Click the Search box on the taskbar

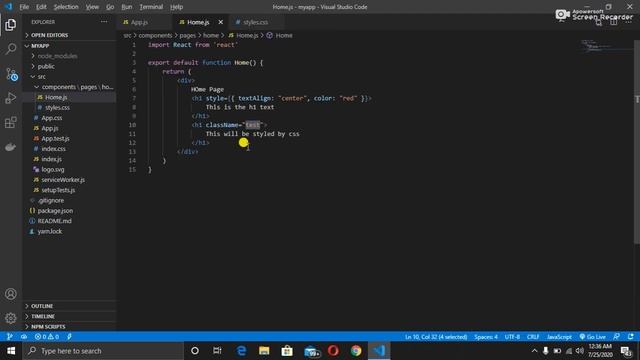click(103, 351)
